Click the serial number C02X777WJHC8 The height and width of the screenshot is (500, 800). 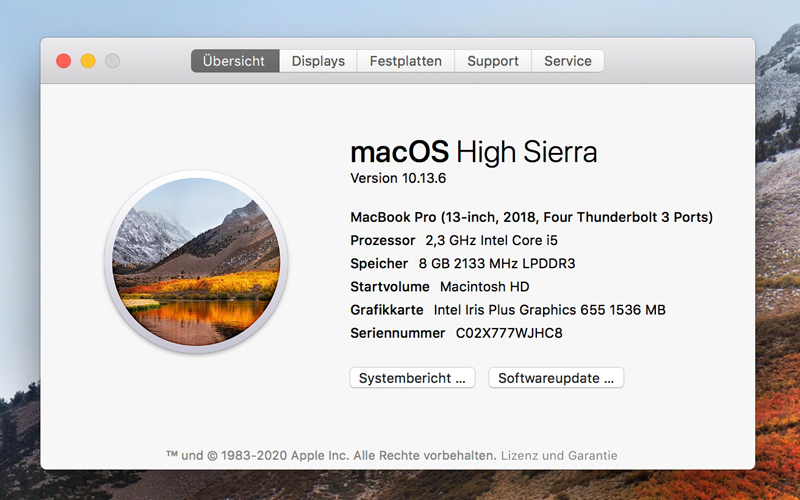pos(509,333)
